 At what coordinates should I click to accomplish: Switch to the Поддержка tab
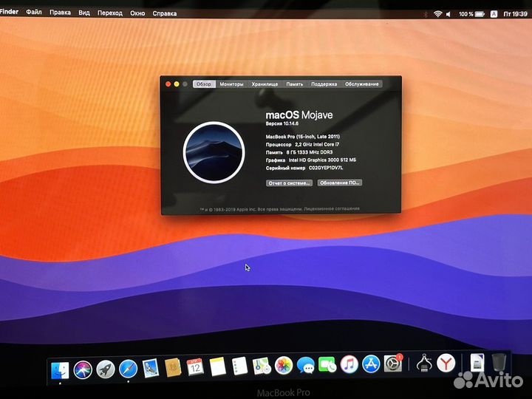coord(324,83)
